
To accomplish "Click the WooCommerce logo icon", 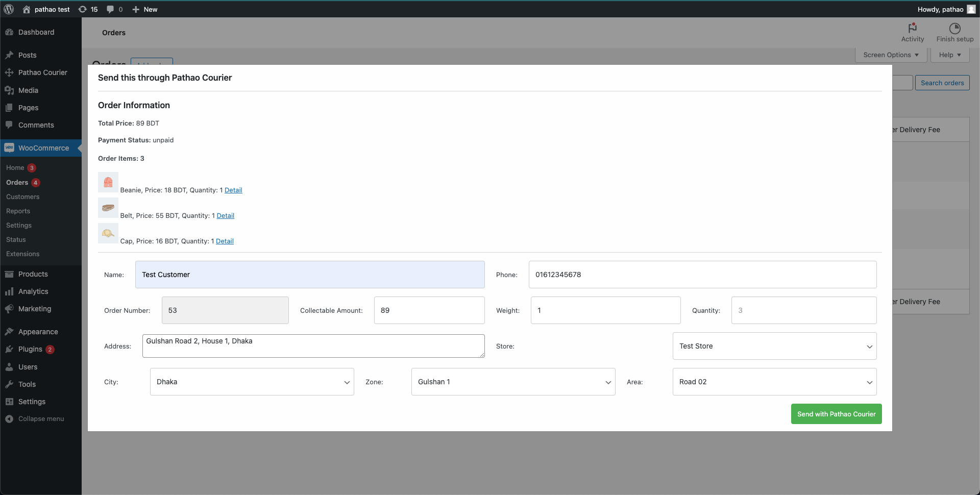I will pyautogui.click(x=9, y=148).
